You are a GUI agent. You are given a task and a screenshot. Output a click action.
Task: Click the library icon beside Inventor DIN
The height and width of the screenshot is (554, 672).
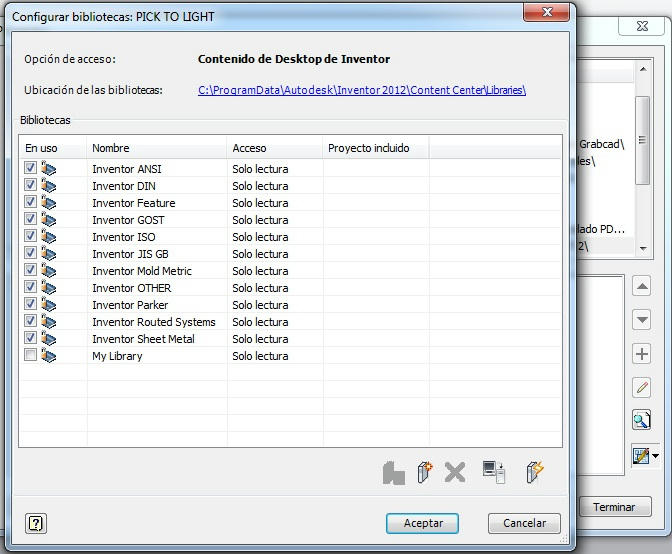48,186
